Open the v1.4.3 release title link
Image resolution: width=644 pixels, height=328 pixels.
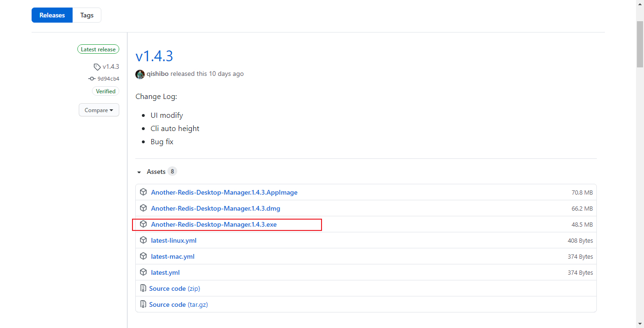coord(154,56)
